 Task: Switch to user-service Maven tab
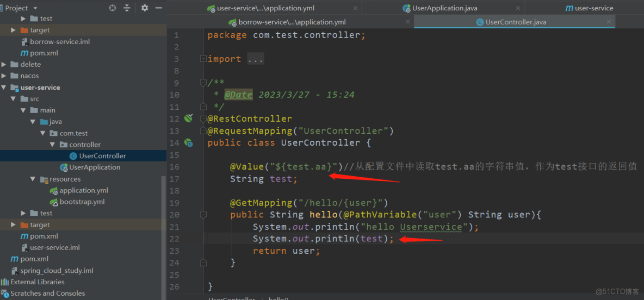click(590, 8)
